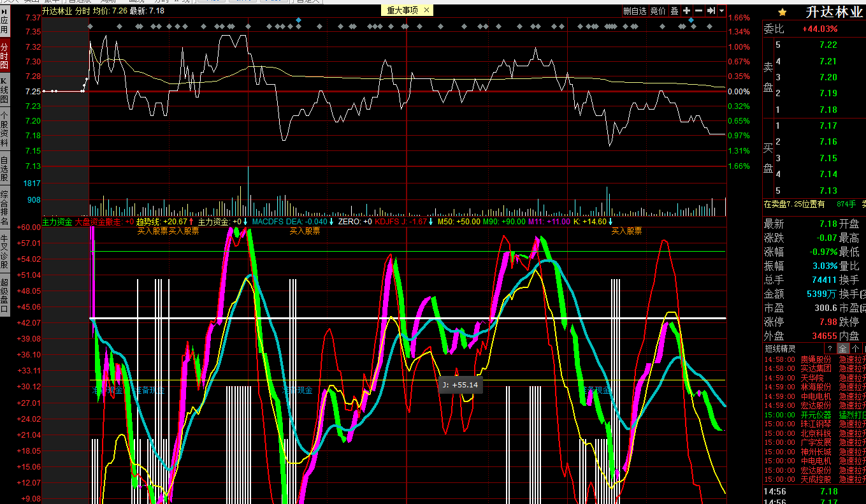Open the 应用 sidebar tab
The width and height of the screenshot is (866, 504).
tap(4, 21)
